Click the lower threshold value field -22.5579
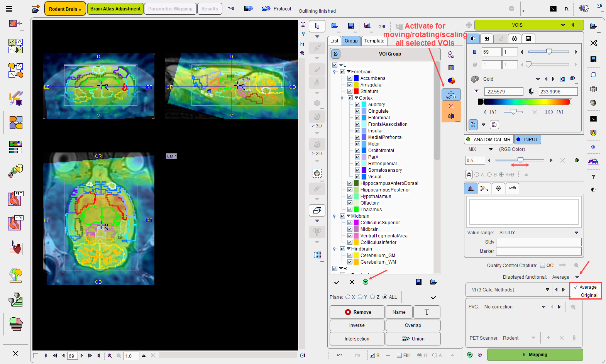The image size is (606, 364). click(504, 91)
